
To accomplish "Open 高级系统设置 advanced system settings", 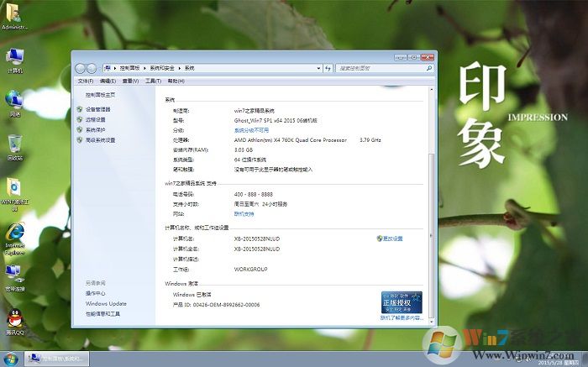I will point(100,139).
